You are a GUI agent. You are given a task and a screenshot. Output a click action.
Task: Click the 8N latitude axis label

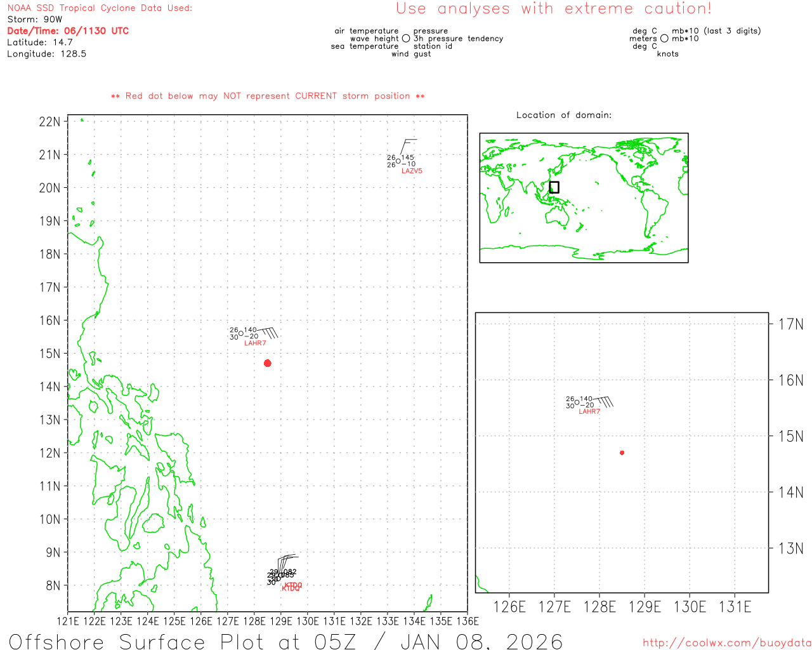click(53, 585)
